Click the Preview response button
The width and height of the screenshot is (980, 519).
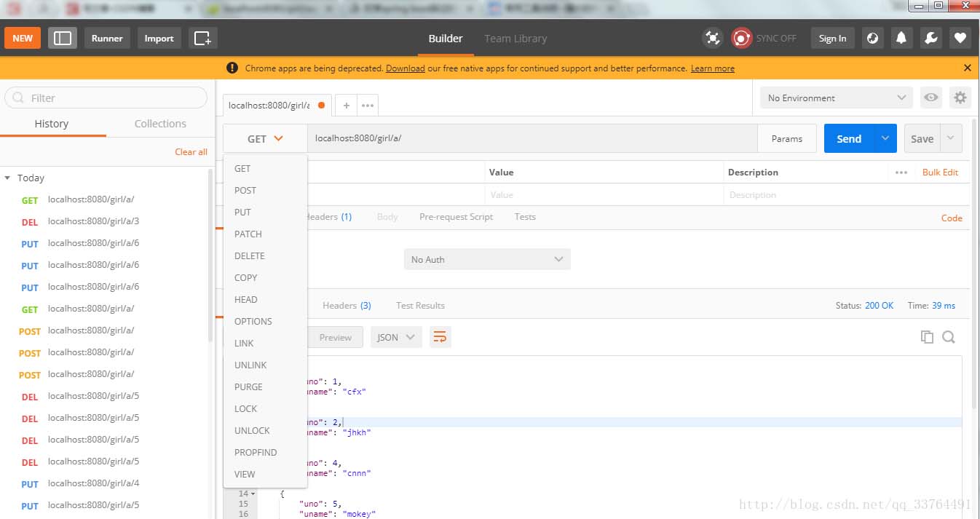tap(335, 336)
